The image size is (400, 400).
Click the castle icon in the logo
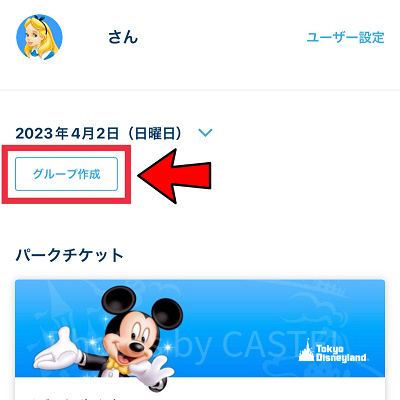(307, 350)
